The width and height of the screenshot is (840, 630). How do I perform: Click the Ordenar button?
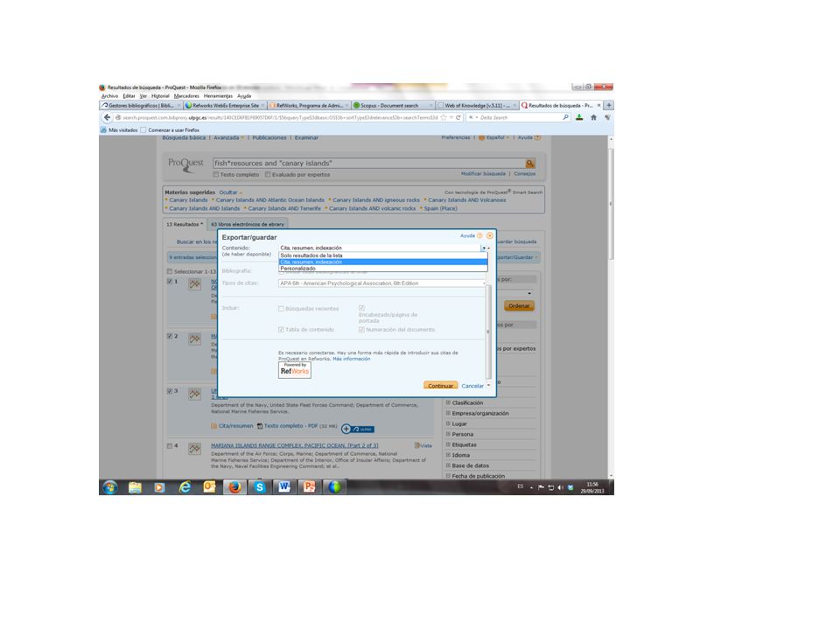coord(519,306)
